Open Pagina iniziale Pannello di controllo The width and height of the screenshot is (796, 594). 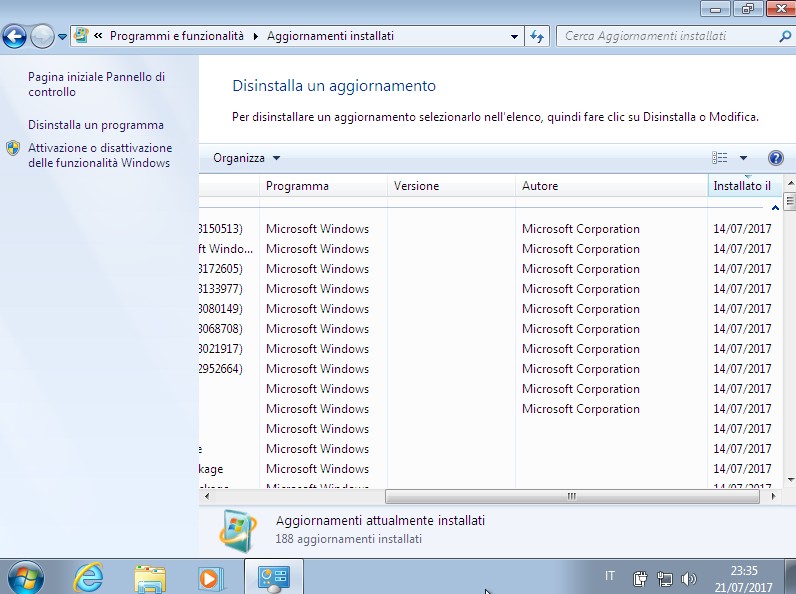point(96,84)
